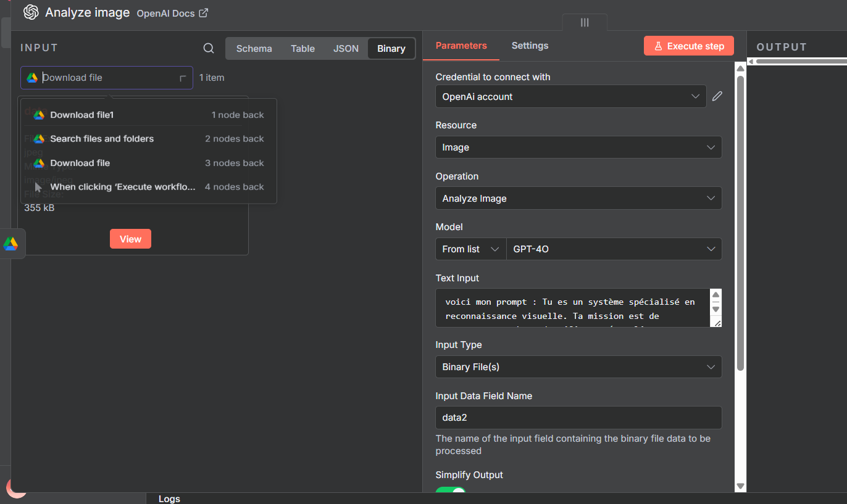The width and height of the screenshot is (847, 504).
Task: Click the Input Data Field Name field
Action: point(578,418)
